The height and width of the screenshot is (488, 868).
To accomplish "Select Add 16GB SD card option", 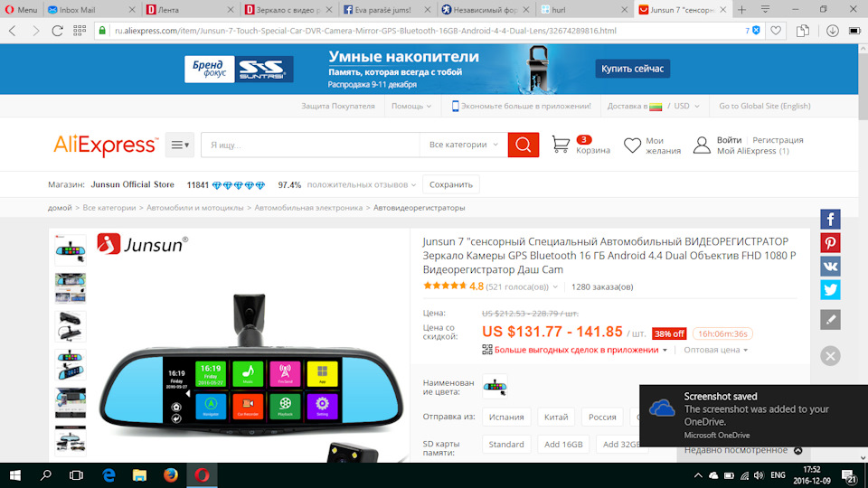I will (563, 445).
